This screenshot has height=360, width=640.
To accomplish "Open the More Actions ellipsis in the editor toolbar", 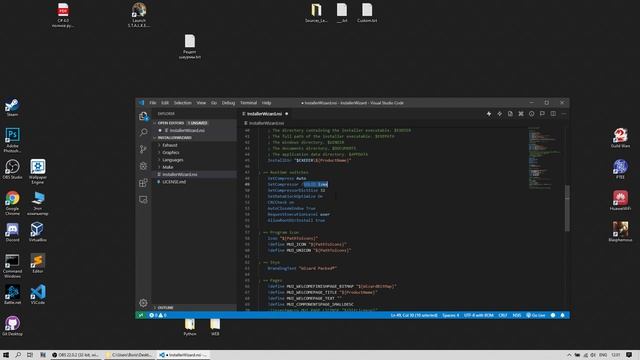I will (564, 114).
